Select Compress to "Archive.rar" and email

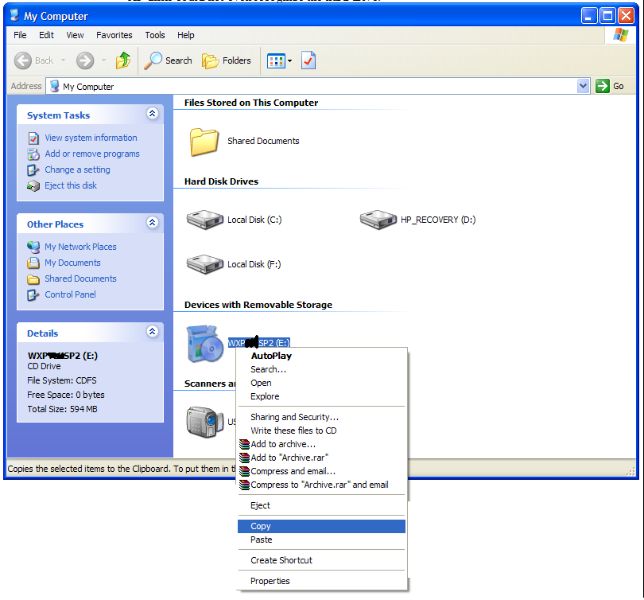coord(322,485)
